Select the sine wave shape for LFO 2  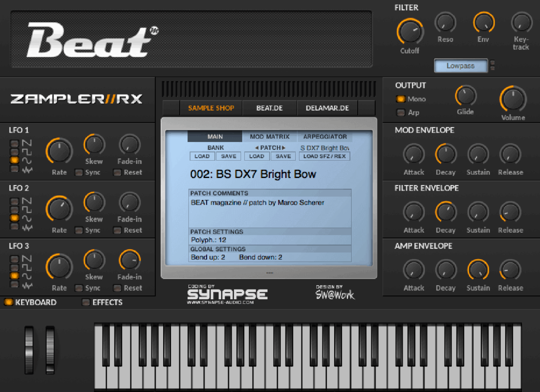coord(14,217)
